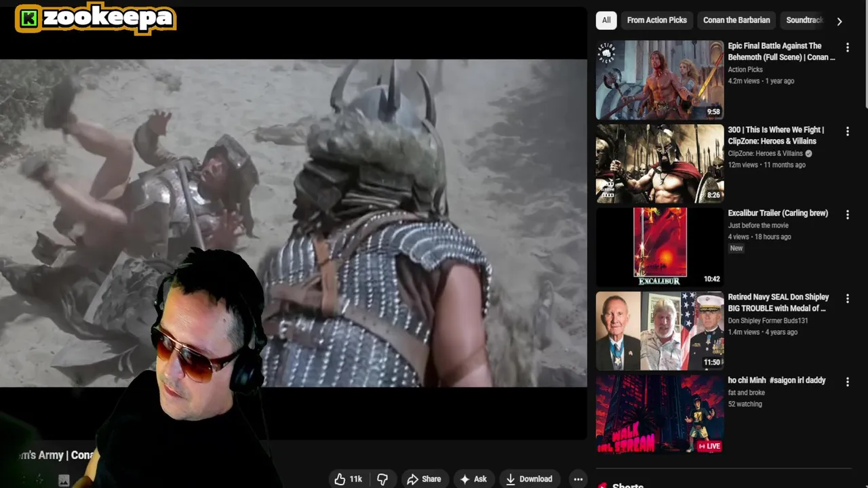Click the LIVE badge on stream thumbnail
868x488 pixels.
[x=709, y=446]
